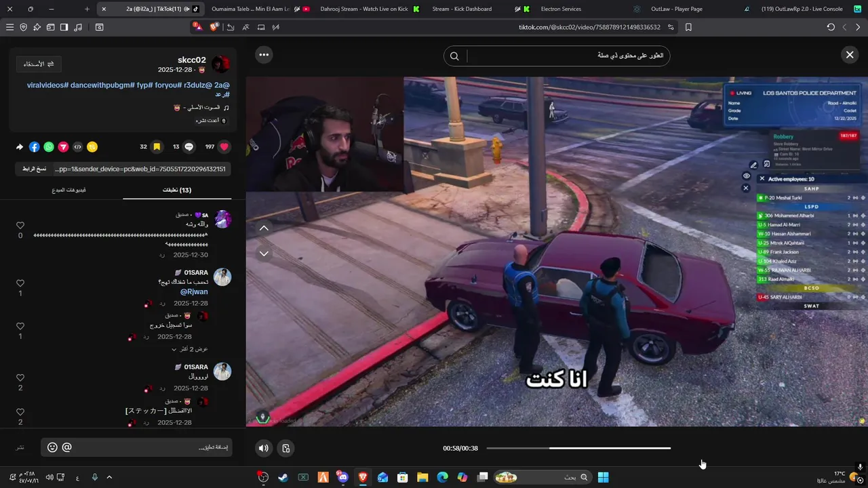
Task: Open File Explorer from the taskbar
Action: coord(422,477)
